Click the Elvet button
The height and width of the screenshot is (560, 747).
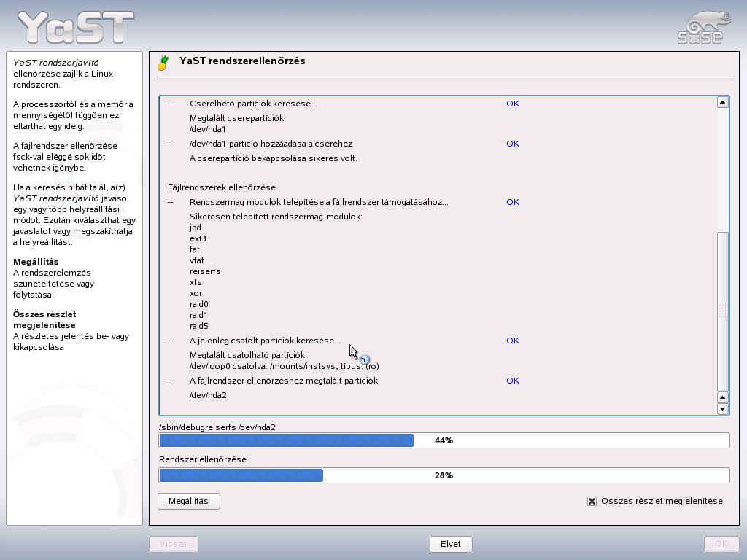(x=451, y=544)
